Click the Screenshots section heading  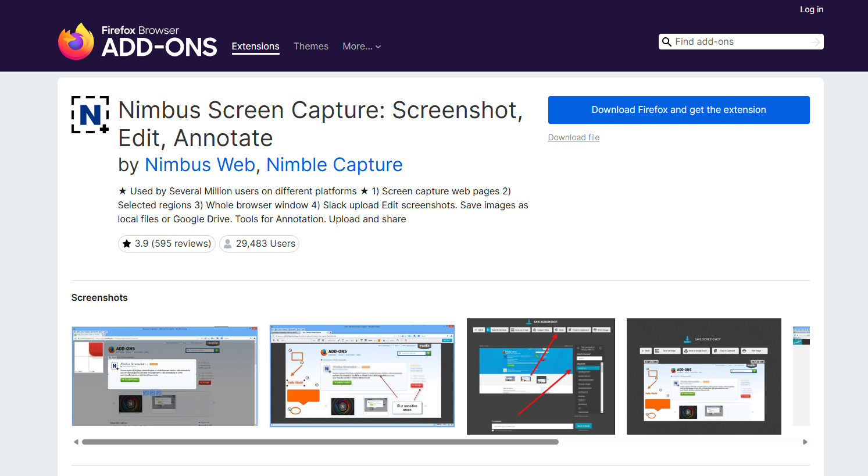(x=99, y=298)
